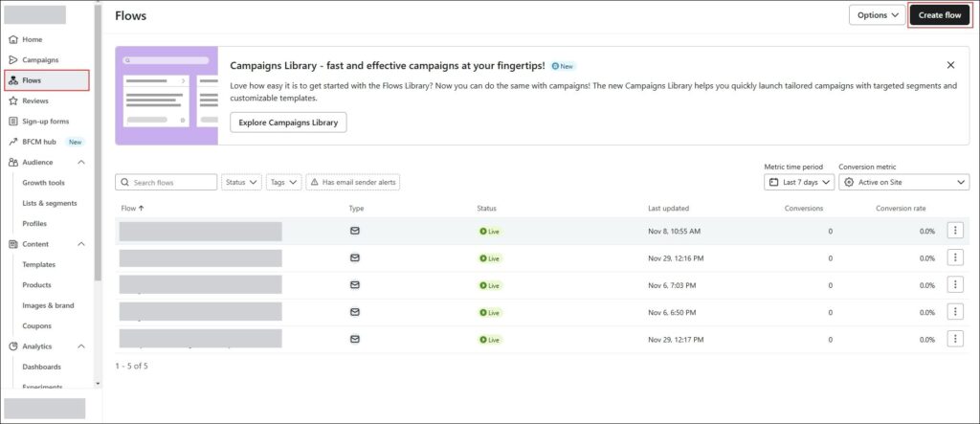
Task: Open Profiles under Audience
Action: point(34,223)
